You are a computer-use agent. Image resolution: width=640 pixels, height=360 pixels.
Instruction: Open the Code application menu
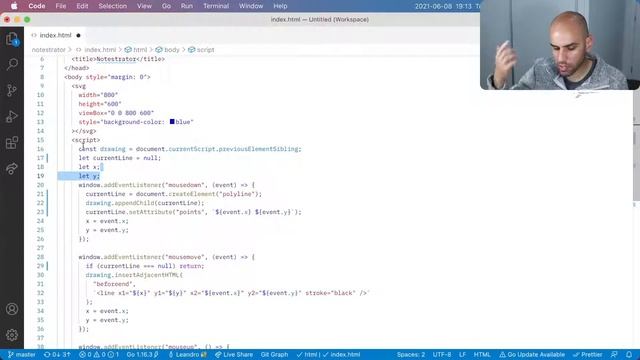click(37, 6)
